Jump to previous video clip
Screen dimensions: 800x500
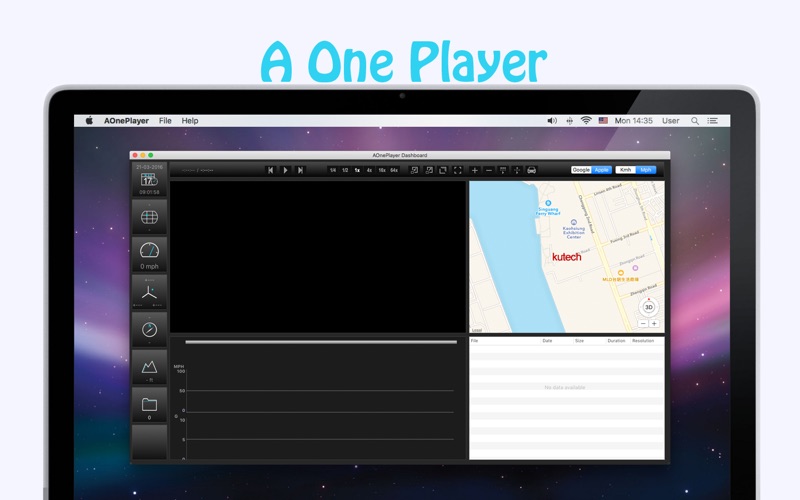(x=270, y=170)
